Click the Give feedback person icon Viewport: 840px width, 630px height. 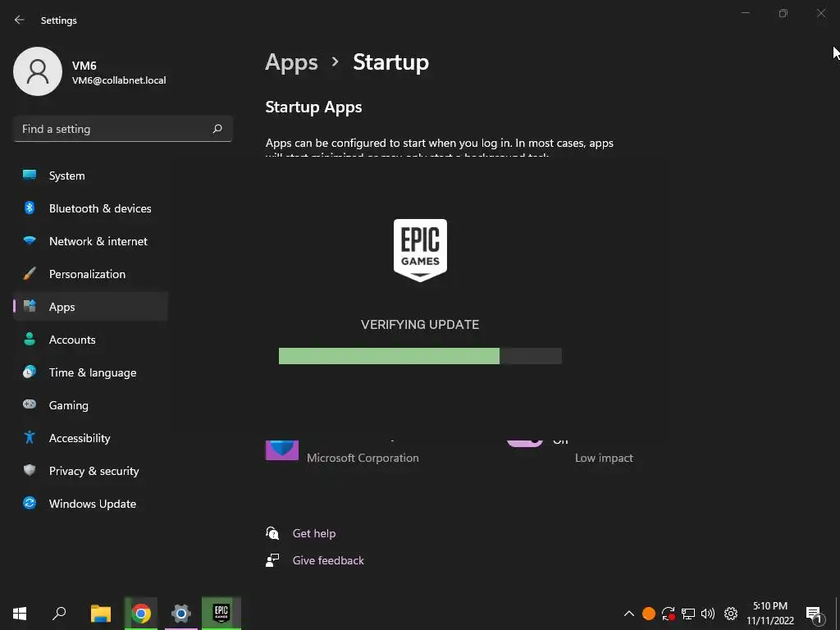272,560
